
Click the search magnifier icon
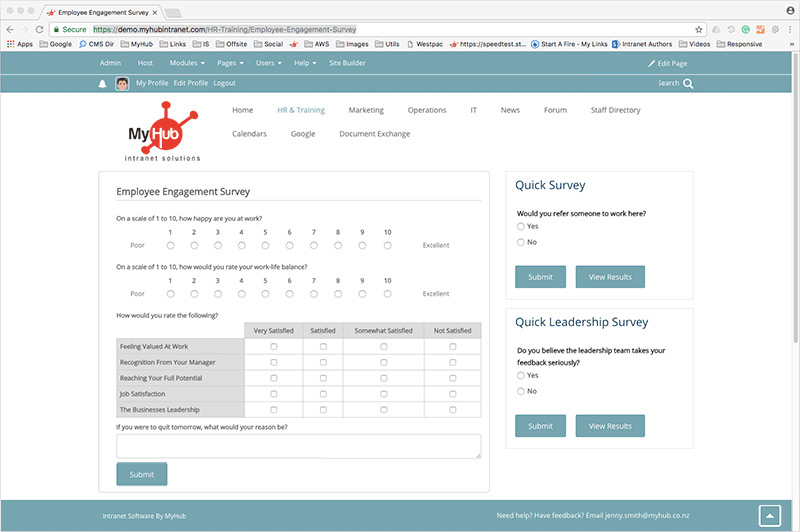pos(688,84)
